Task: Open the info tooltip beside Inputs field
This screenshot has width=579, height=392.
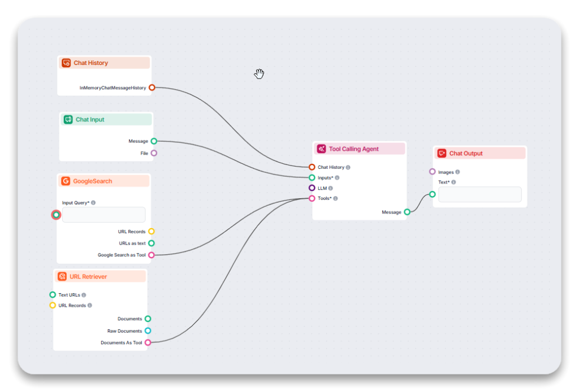Action: (x=337, y=177)
